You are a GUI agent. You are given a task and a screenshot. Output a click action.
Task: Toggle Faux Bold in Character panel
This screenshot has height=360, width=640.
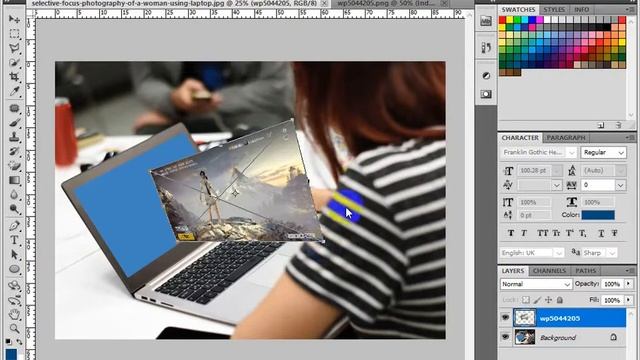(x=511, y=233)
